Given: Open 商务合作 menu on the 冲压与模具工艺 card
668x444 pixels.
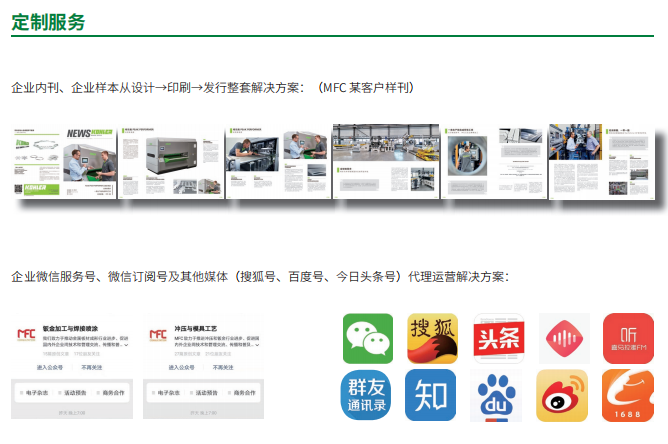Looking at the screenshot, I should [x=242, y=392].
